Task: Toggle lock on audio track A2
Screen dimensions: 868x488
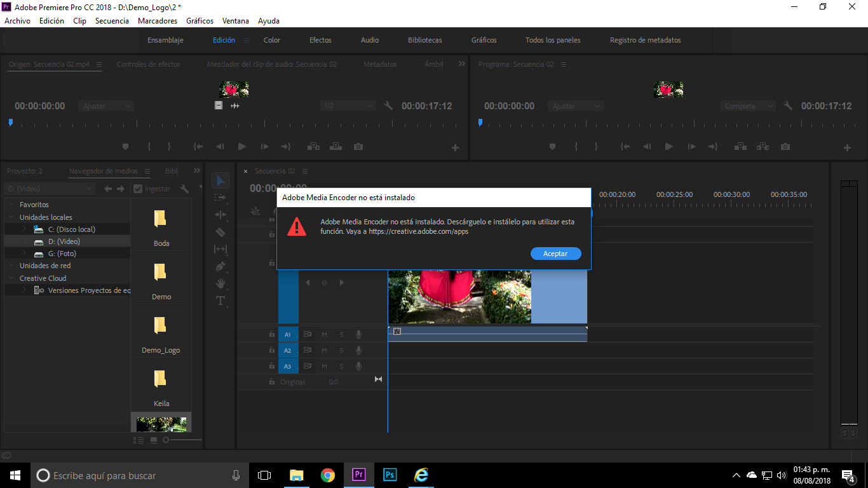Action: (x=271, y=350)
